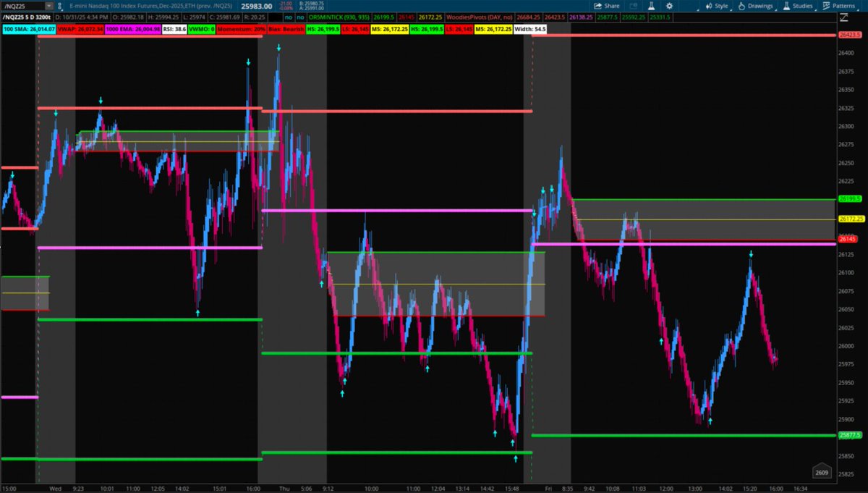Image resolution: width=868 pixels, height=493 pixels.
Task: Click the Thu date label on time axis
Action: pos(284,488)
